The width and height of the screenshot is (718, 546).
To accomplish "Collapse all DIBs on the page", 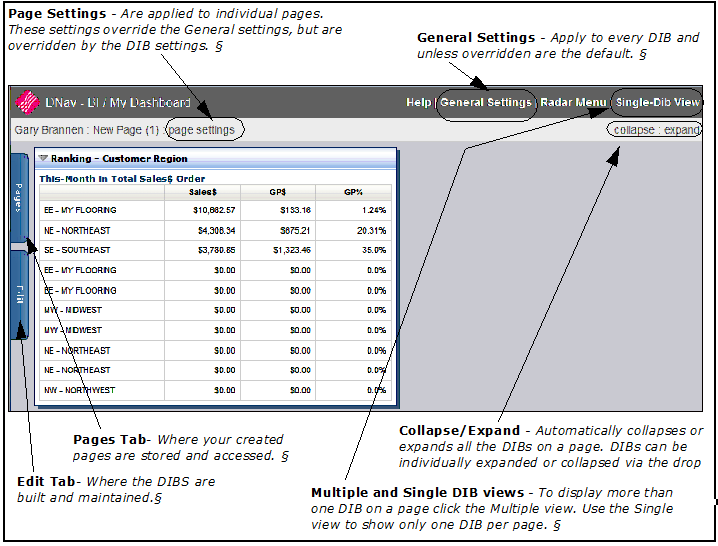I will (x=635, y=130).
